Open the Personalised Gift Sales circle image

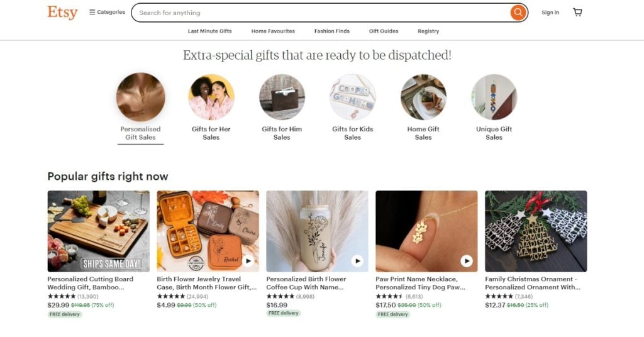point(140,97)
